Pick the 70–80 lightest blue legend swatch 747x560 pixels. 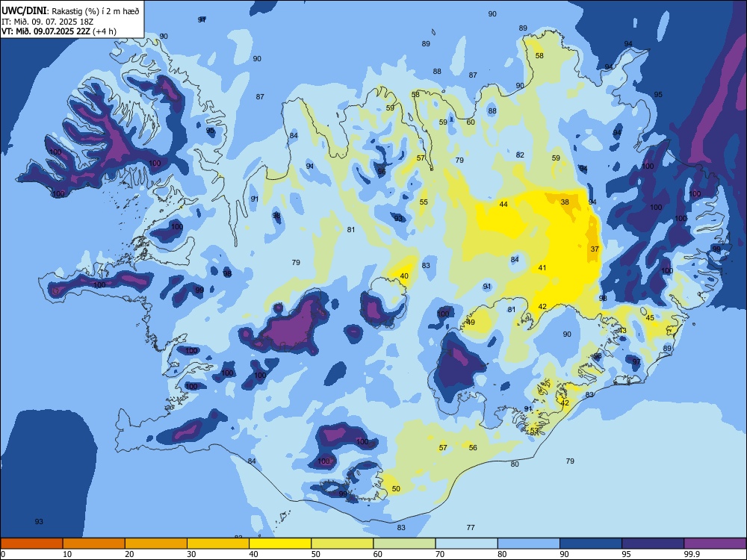pyautogui.click(x=466, y=544)
